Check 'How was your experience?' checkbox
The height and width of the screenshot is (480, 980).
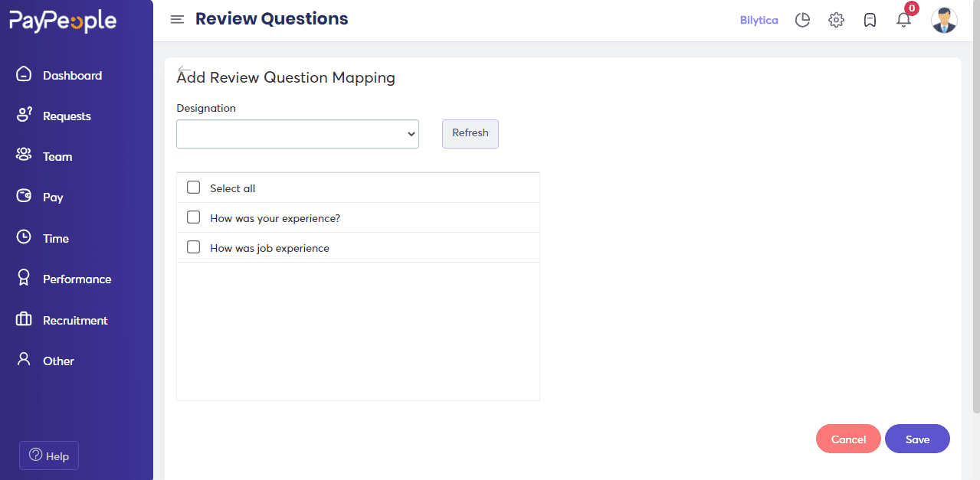tap(194, 217)
